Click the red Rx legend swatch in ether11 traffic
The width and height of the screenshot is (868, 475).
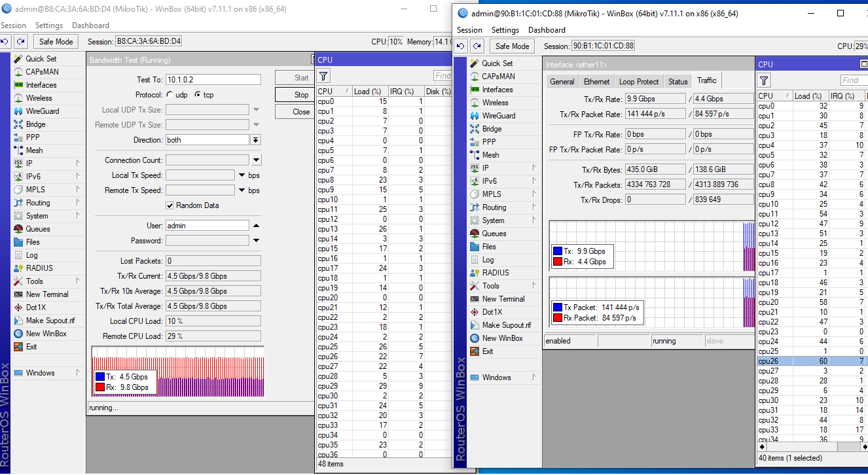tap(557, 262)
